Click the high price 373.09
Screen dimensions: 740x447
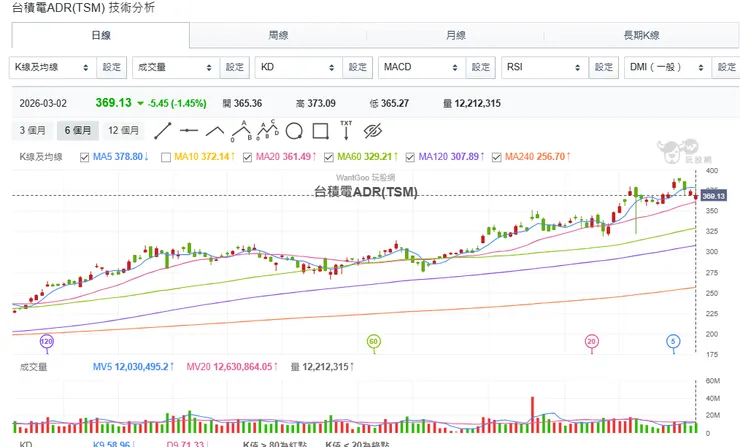[x=321, y=103]
